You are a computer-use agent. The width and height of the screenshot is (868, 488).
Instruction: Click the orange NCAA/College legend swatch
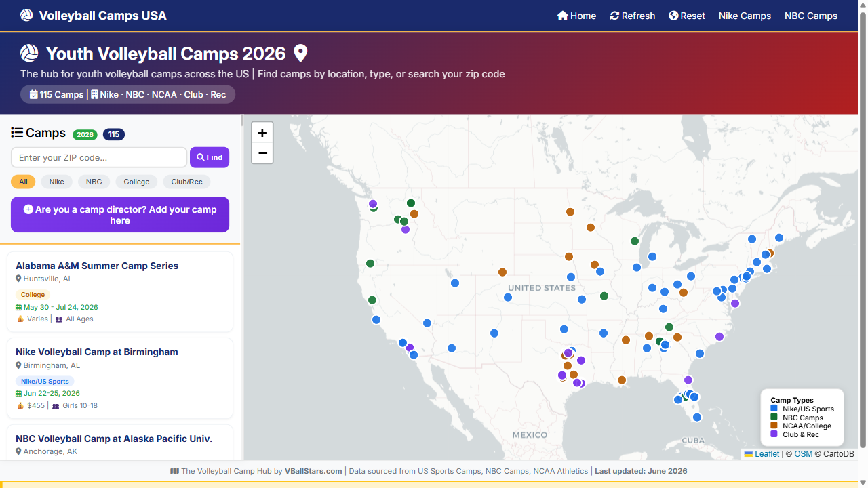pyautogui.click(x=774, y=426)
